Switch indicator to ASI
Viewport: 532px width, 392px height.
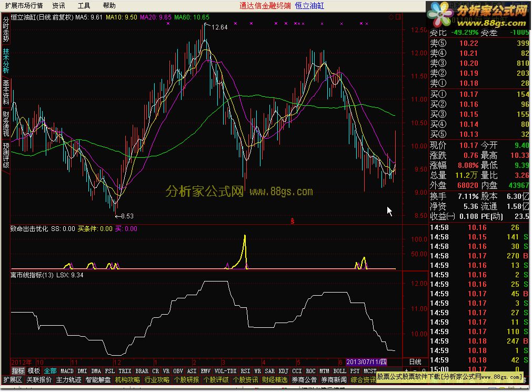[x=192, y=371]
